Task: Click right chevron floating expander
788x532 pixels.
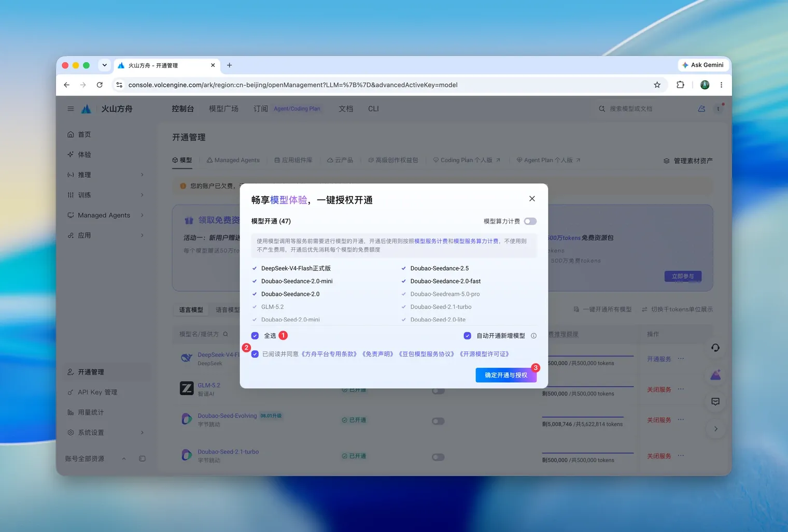Action: click(x=715, y=428)
